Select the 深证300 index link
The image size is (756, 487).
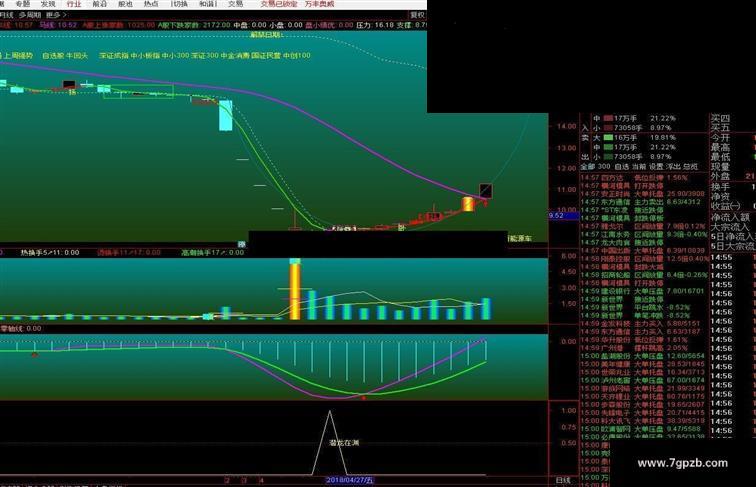pos(205,56)
